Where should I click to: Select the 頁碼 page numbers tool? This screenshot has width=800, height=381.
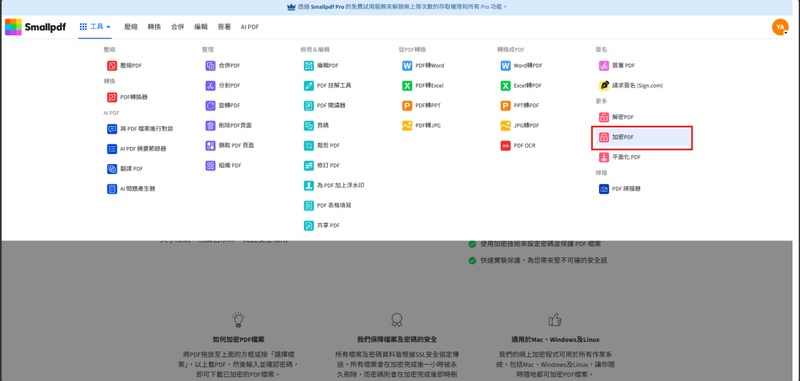point(316,125)
